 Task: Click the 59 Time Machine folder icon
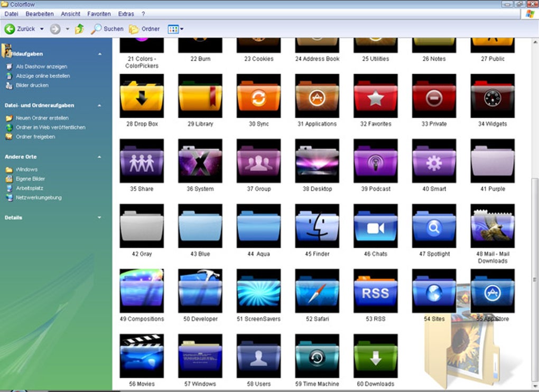click(317, 356)
